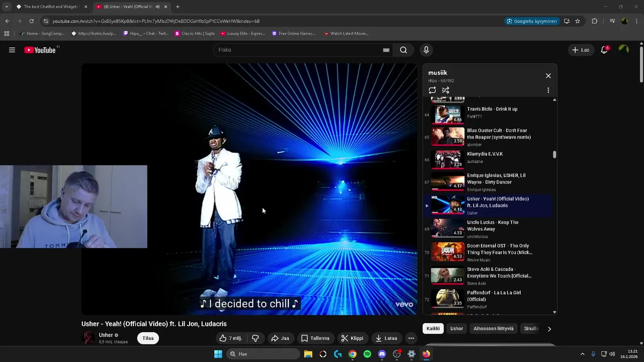Open a new browser tab

pyautogui.click(x=178, y=7)
